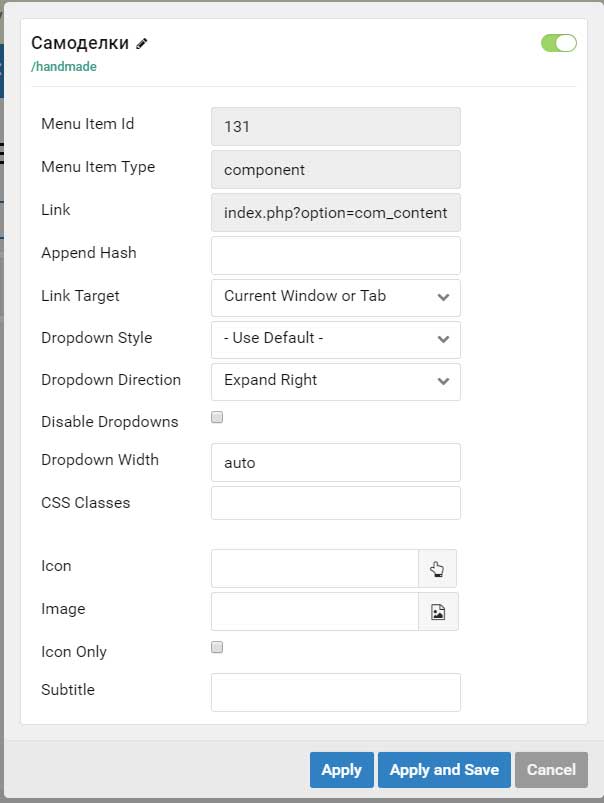Click the Subtitle input field
604x803 pixels.
point(336,692)
